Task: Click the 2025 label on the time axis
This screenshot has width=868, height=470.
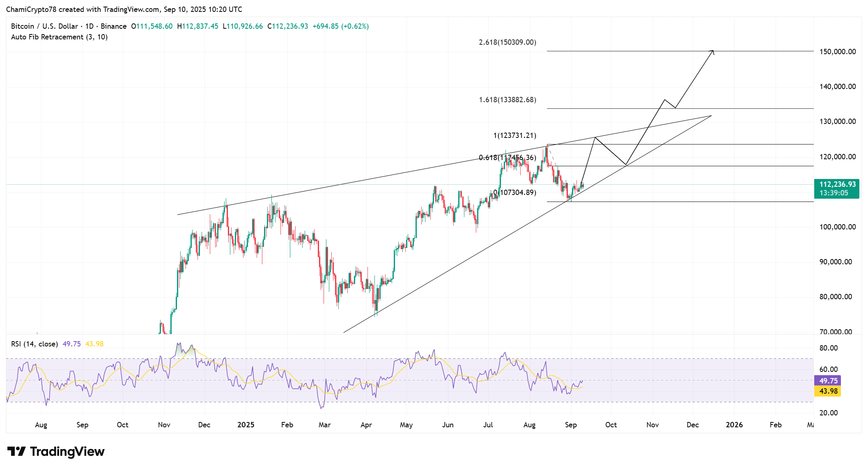Action: tap(246, 425)
